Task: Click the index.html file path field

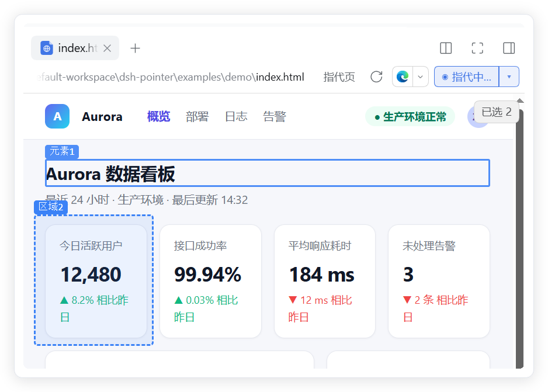Action: pos(171,77)
